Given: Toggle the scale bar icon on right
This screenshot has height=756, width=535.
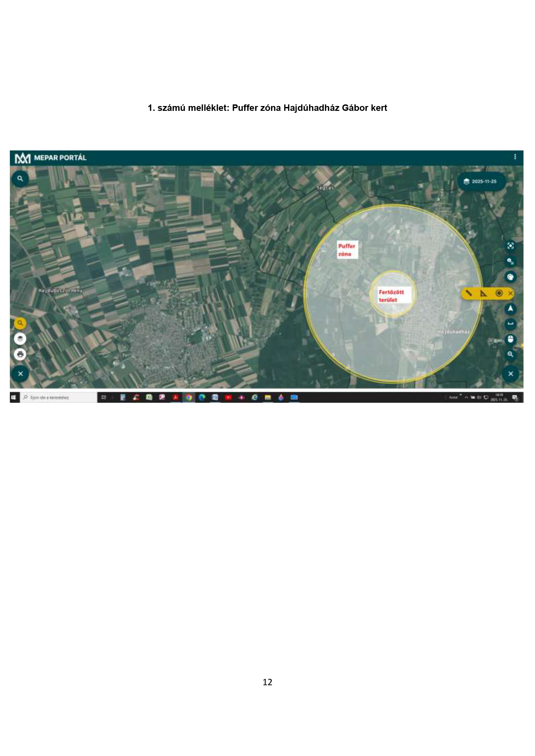Looking at the screenshot, I should (510, 324).
